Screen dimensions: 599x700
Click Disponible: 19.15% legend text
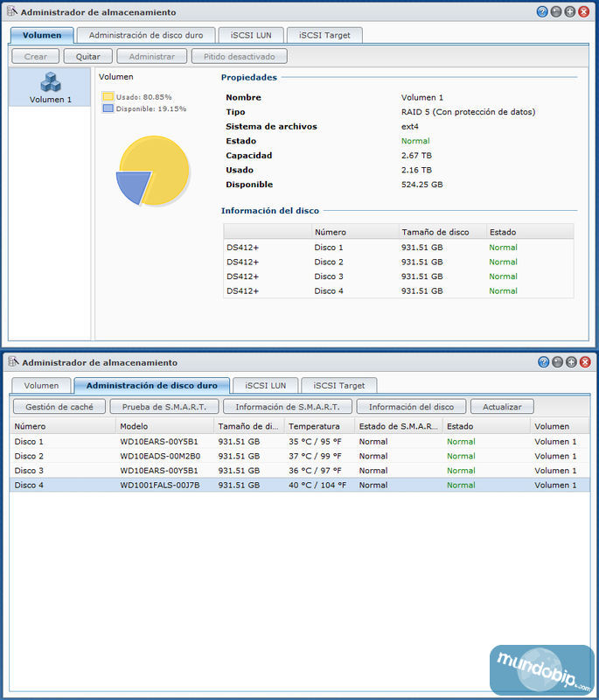click(x=151, y=108)
